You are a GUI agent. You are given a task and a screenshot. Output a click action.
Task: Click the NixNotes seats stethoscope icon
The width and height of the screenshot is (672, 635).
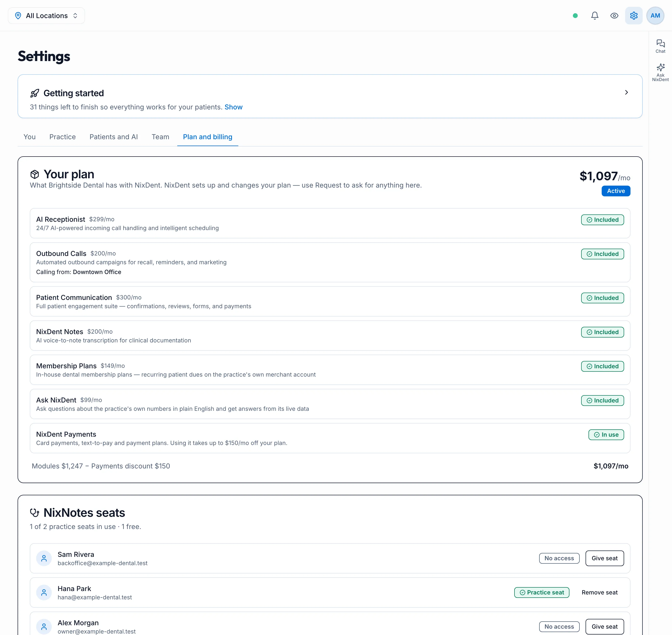click(34, 513)
